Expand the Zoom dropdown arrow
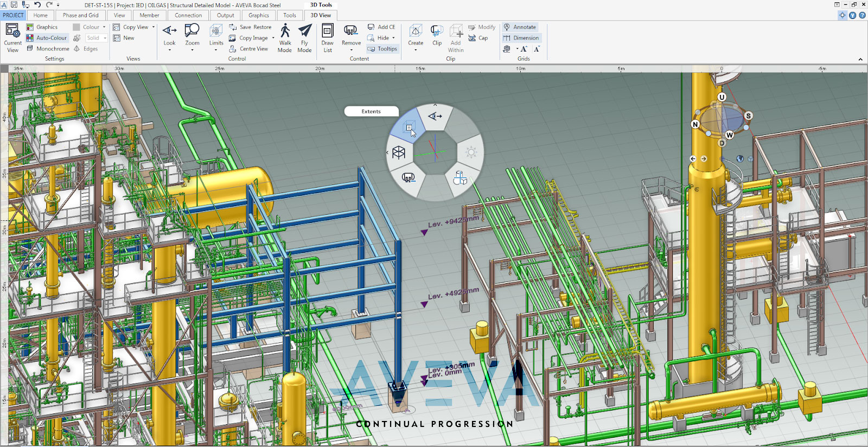 coord(192,50)
